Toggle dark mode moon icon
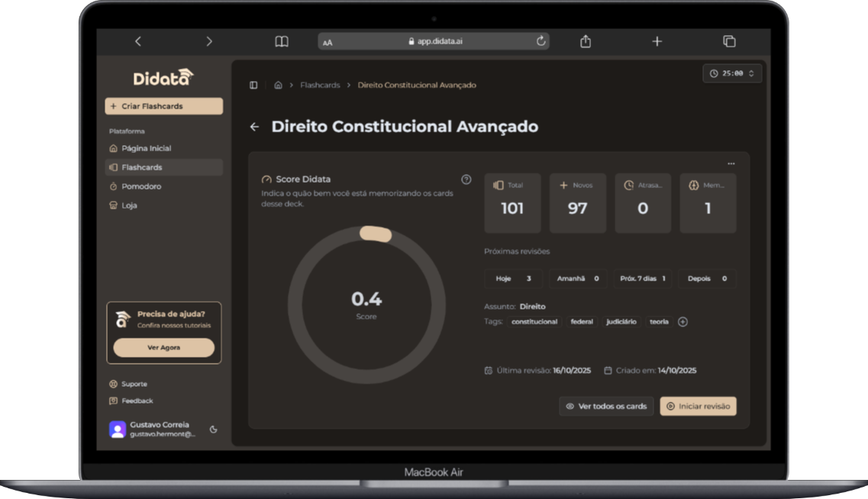 pyautogui.click(x=213, y=429)
